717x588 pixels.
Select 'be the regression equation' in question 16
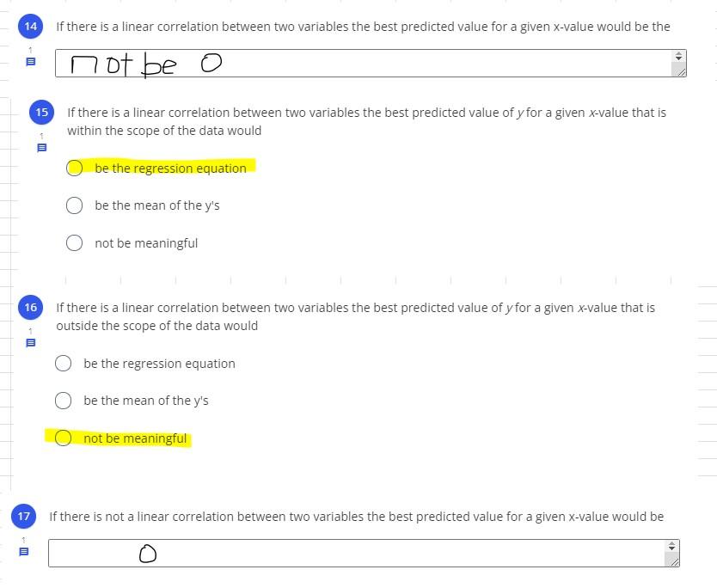click(x=63, y=363)
